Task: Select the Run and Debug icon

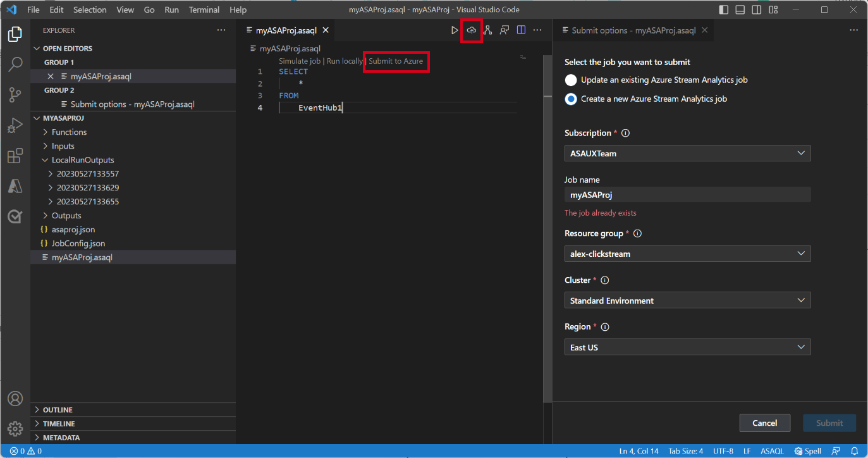Action: (x=15, y=125)
